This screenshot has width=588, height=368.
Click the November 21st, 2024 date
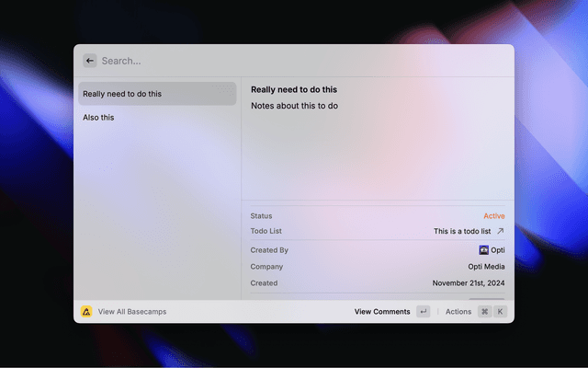click(x=469, y=283)
